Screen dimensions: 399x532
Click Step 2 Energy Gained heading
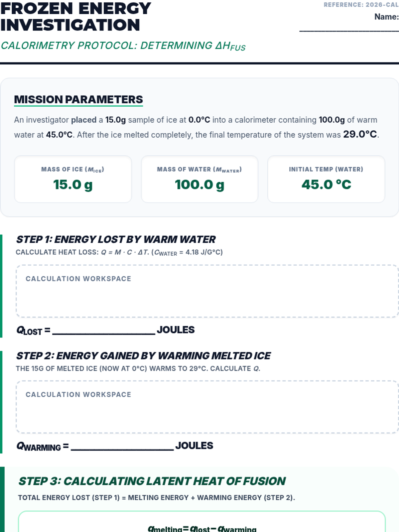(x=143, y=356)
